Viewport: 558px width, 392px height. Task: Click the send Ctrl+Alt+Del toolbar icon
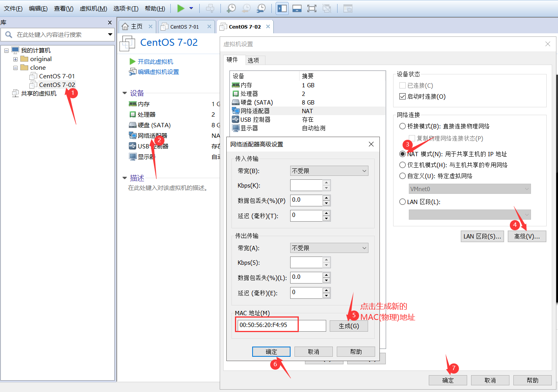click(x=210, y=8)
